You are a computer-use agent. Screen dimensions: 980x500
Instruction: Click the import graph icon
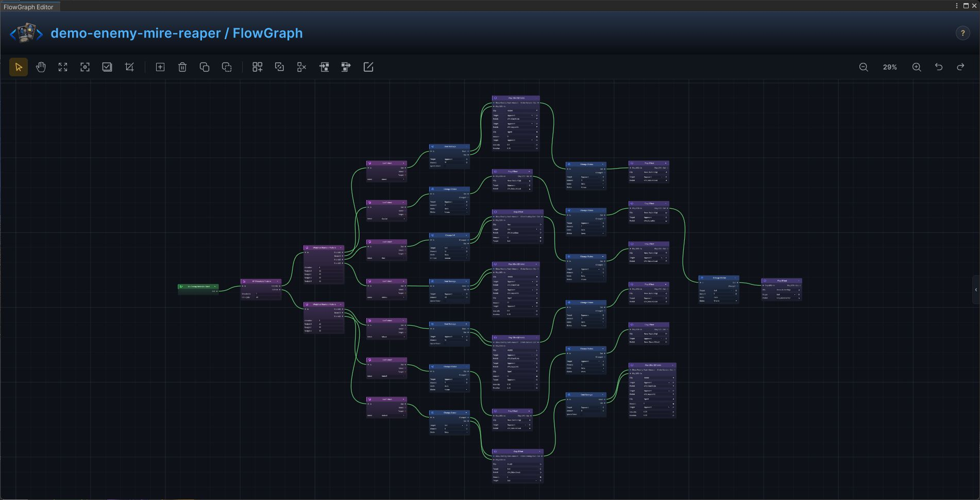tap(324, 67)
